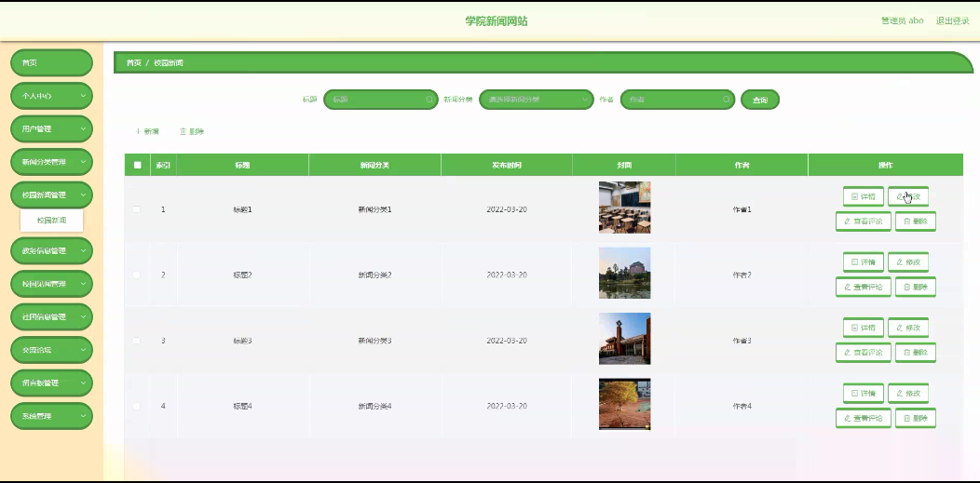
Task: Click the 作者4 cell
Action: 742,407
